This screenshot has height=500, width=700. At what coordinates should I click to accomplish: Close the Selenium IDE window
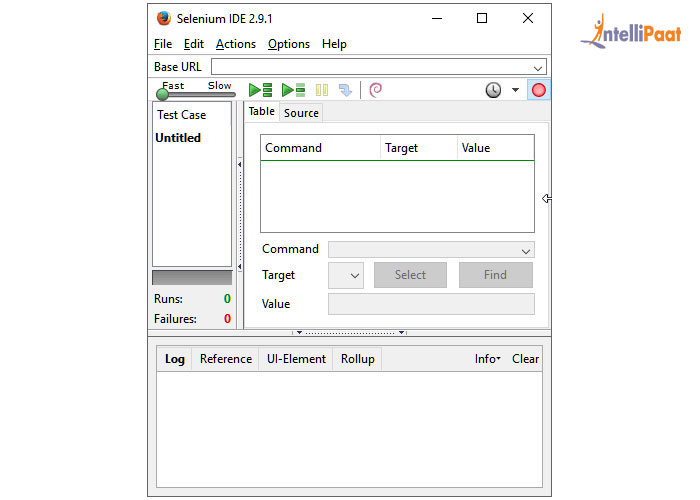click(528, 18)
